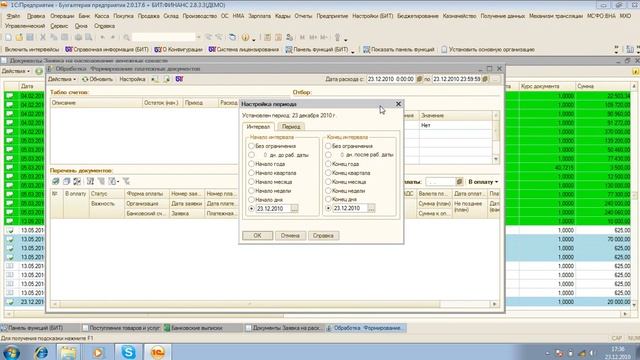
Task: Click New document icon in main toolbar
Action: (8, 38)
